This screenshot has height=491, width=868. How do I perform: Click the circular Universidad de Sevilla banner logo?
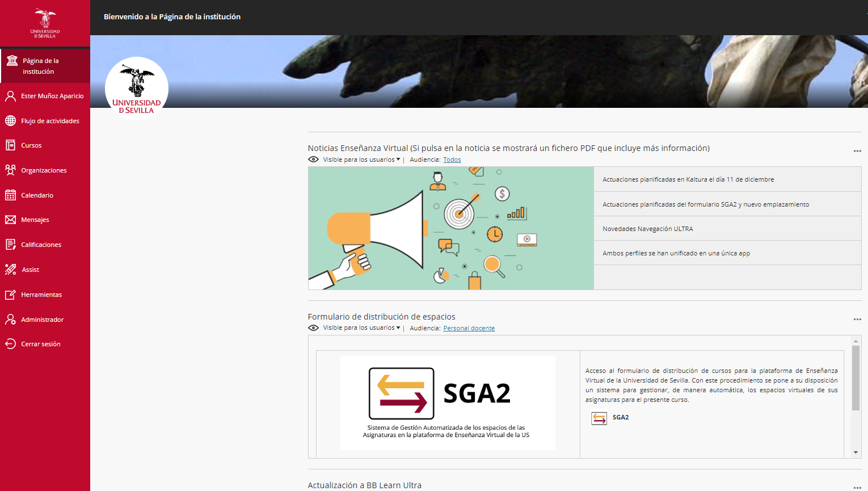(137, 89)
